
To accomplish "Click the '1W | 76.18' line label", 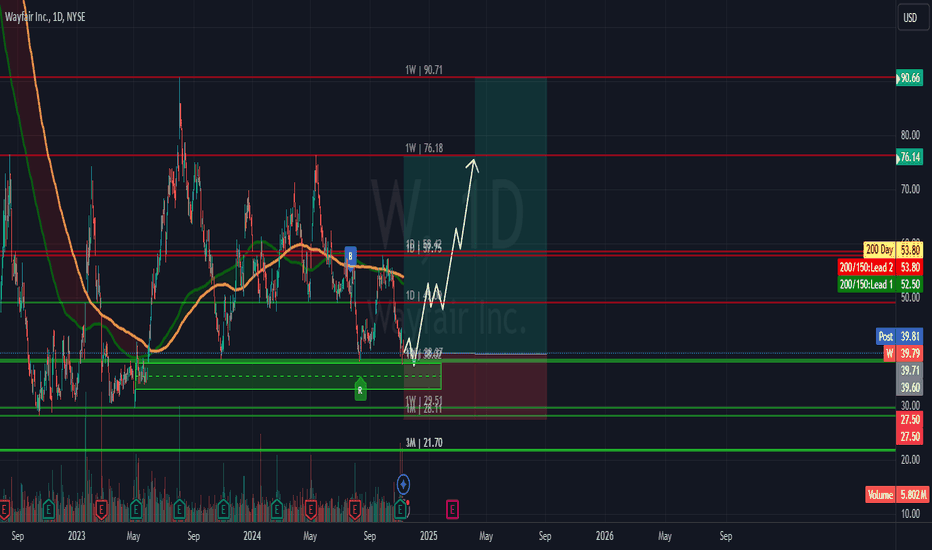I will point(424,148).
